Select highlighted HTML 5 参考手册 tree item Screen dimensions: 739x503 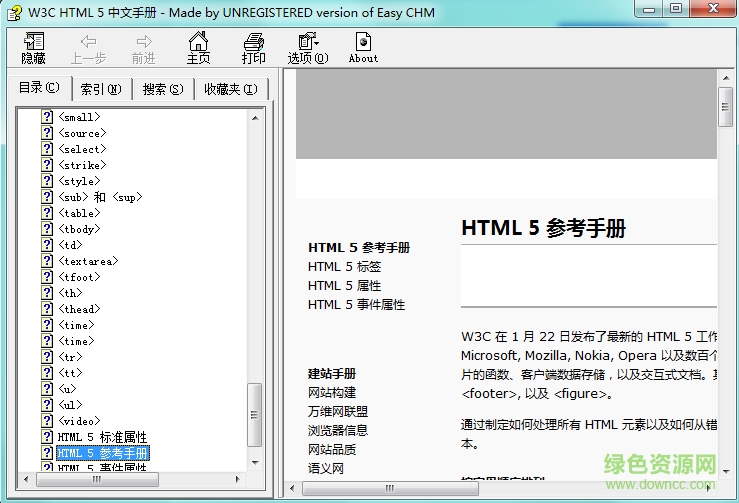[103, 453]
